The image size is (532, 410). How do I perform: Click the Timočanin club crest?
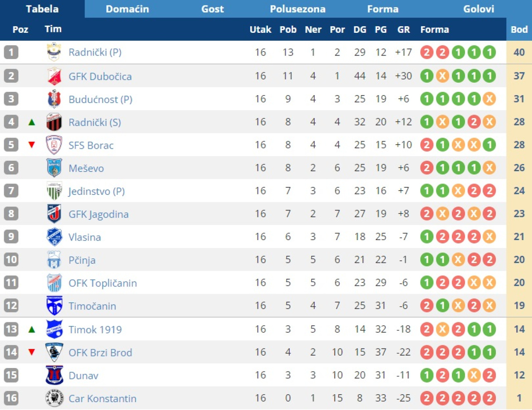click(x=54, y=306)
